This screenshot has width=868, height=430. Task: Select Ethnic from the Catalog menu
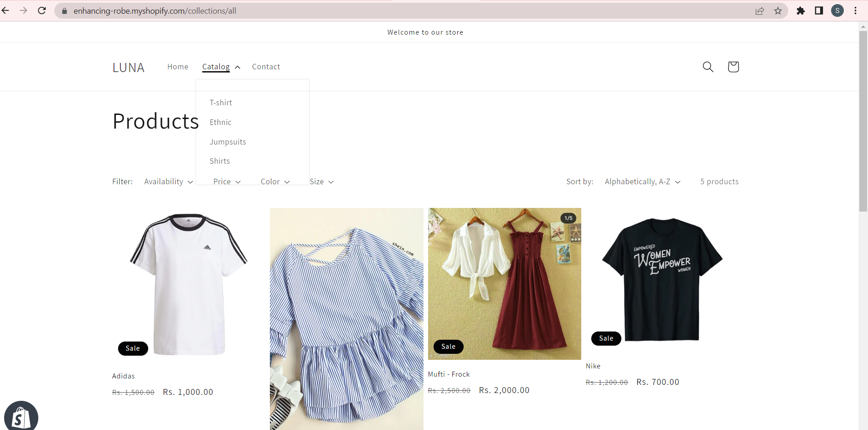click(x=221, y=122)
